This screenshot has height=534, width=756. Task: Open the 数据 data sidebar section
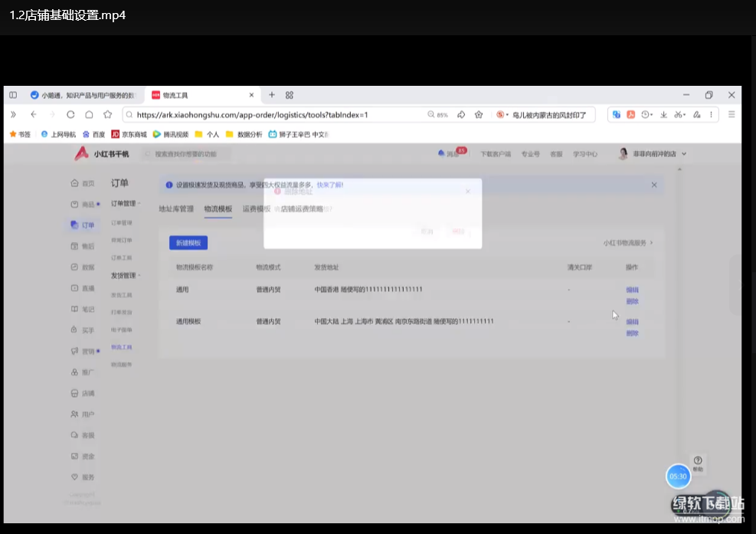coord(83,267)
